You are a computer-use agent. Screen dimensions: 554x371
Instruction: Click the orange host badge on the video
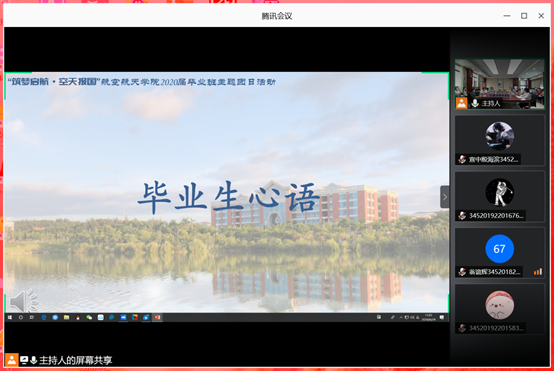point(461,103)
